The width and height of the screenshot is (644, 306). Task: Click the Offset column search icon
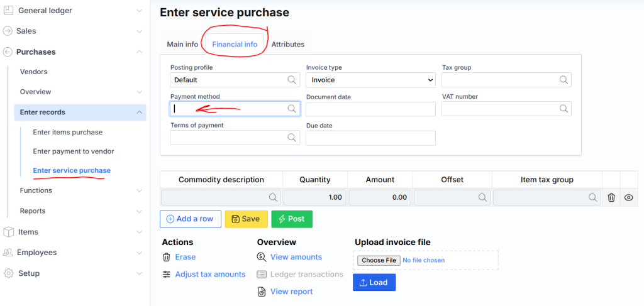[482, 198]
